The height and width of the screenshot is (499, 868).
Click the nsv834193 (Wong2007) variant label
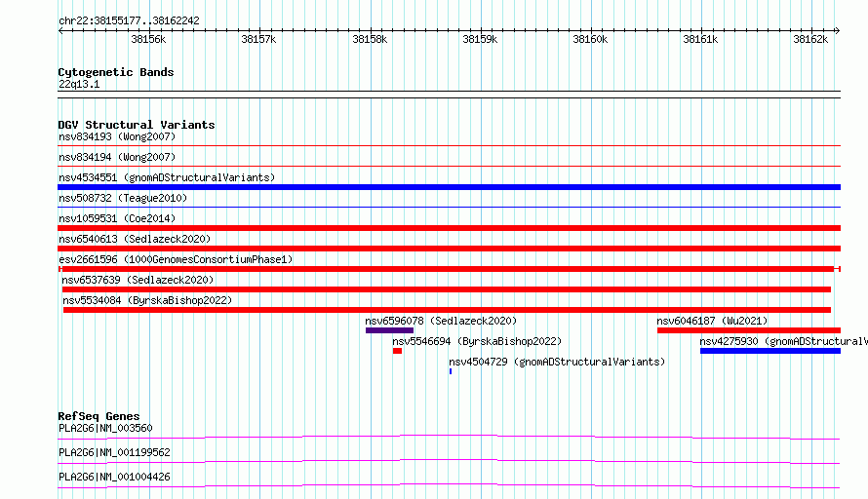pos(117,136)
